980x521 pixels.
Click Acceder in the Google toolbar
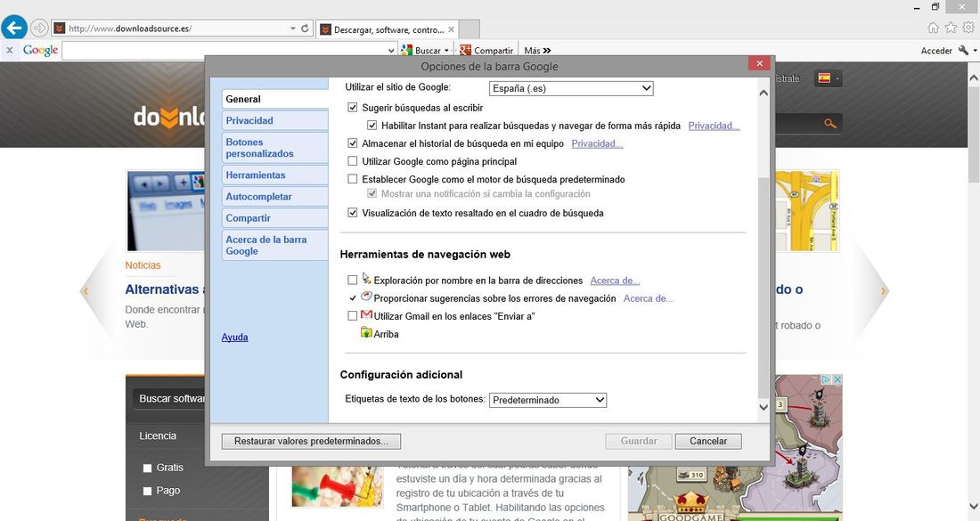point(936,51)
